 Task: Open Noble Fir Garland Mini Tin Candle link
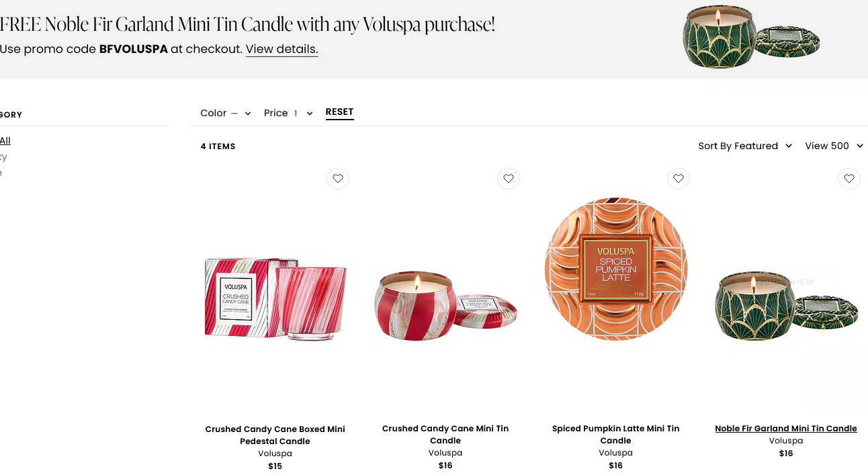click(786, 429)
